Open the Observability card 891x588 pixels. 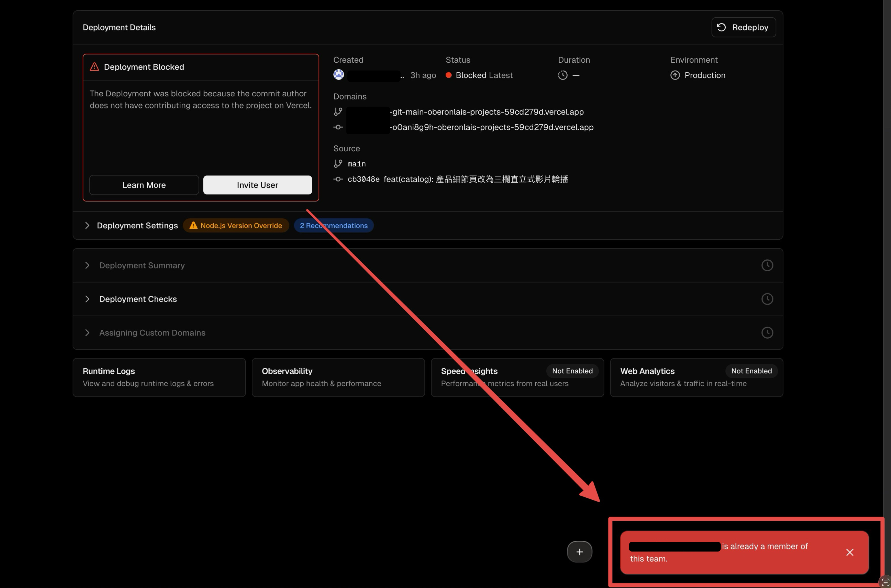click(338, 377)
